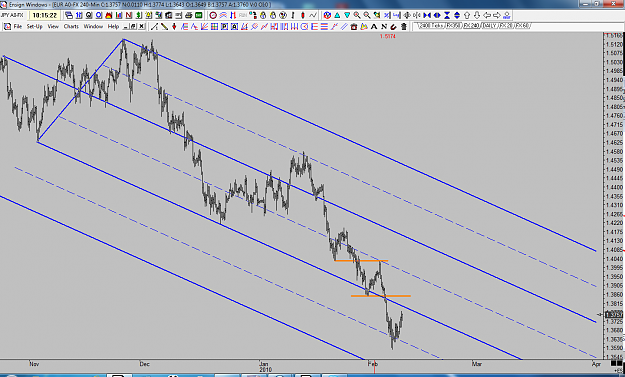The image size is (625, 377).
Task: Click the up arrow scroll chart icon
Action: (x=467, y=15)
